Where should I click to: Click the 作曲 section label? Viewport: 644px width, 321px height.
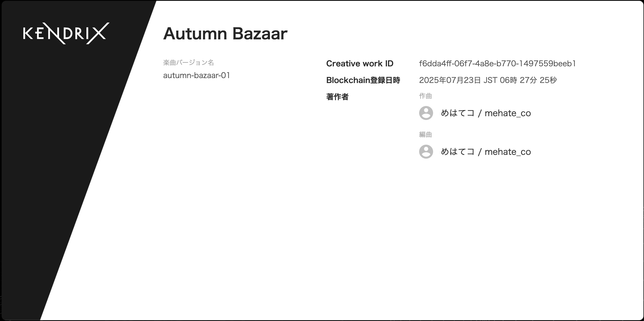425,96
